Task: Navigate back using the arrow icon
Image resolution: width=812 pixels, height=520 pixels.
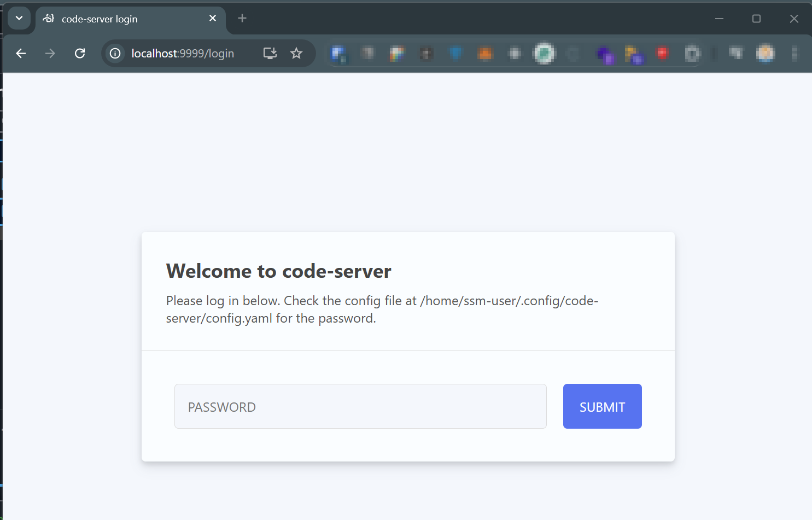Action: [x=21, y=53]
